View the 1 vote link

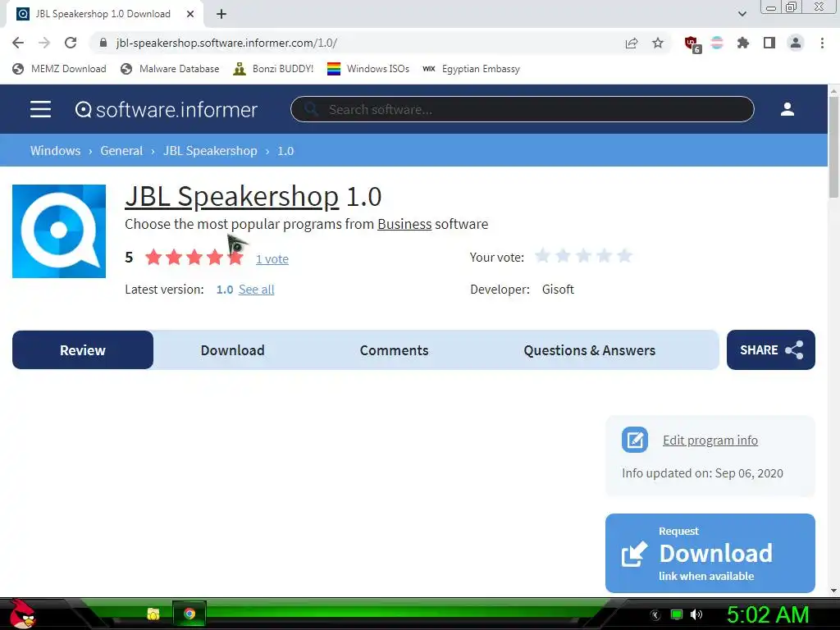[x=272, y=259]
